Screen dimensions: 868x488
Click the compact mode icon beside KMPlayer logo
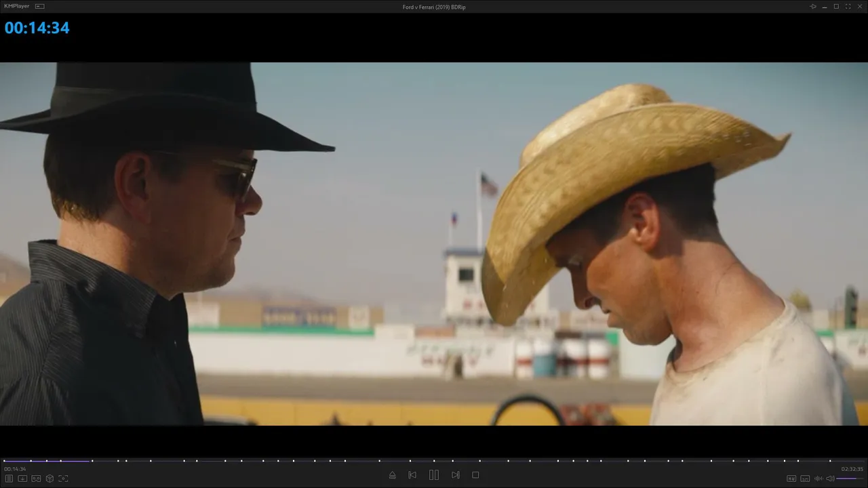pos(39,6)
